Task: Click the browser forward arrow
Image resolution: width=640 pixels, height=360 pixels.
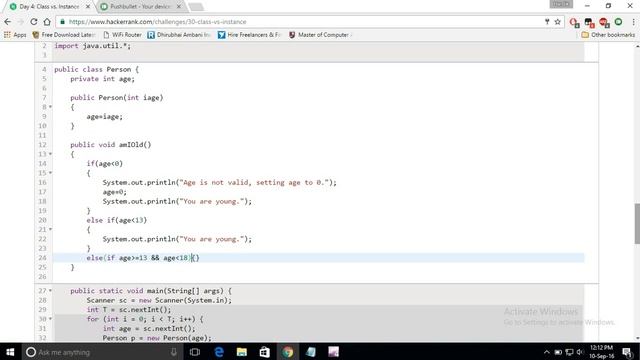Action: click(x=20, y=22)
